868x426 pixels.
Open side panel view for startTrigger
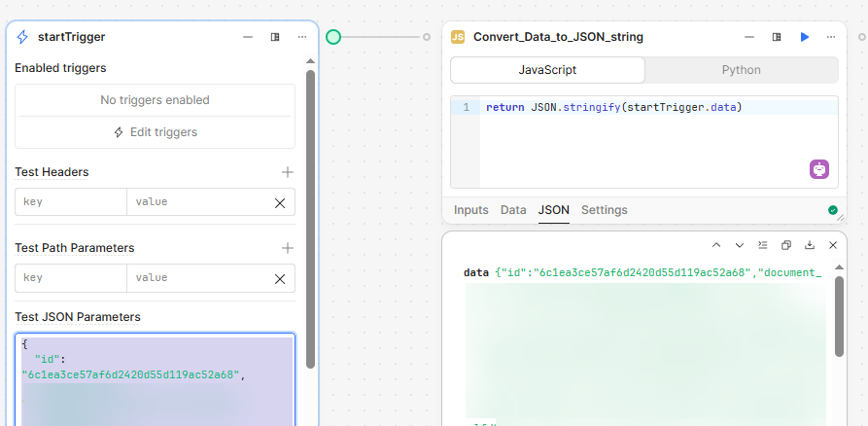(275, 37)
